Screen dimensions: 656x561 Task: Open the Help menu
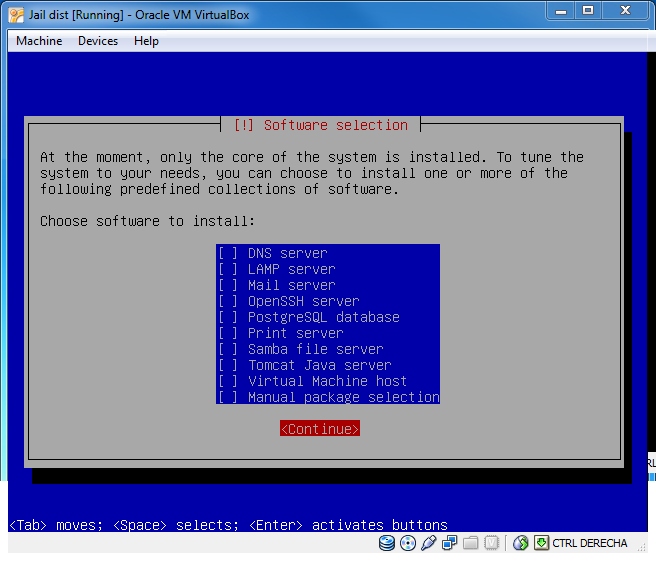click(146, 41)
